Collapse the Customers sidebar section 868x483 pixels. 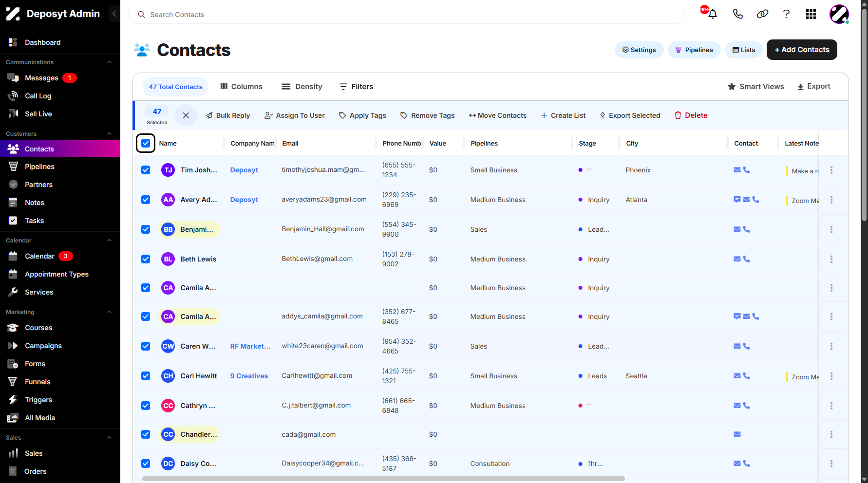tap(110, 134)
